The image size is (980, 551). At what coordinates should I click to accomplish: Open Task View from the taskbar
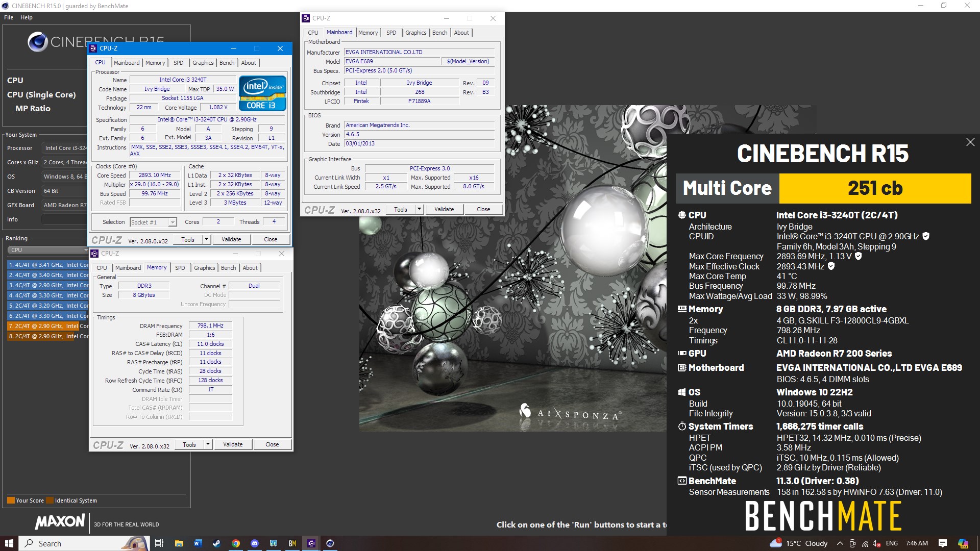[x=159, y=543]
